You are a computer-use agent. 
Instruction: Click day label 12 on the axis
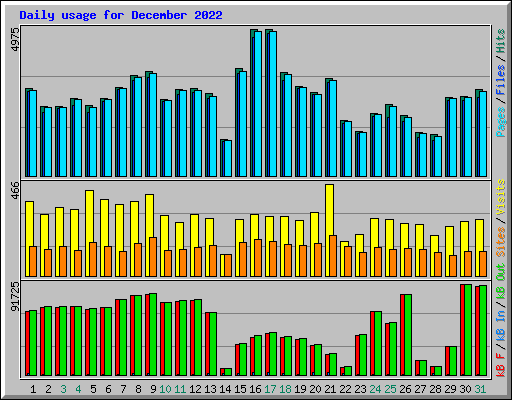[195, 389]
